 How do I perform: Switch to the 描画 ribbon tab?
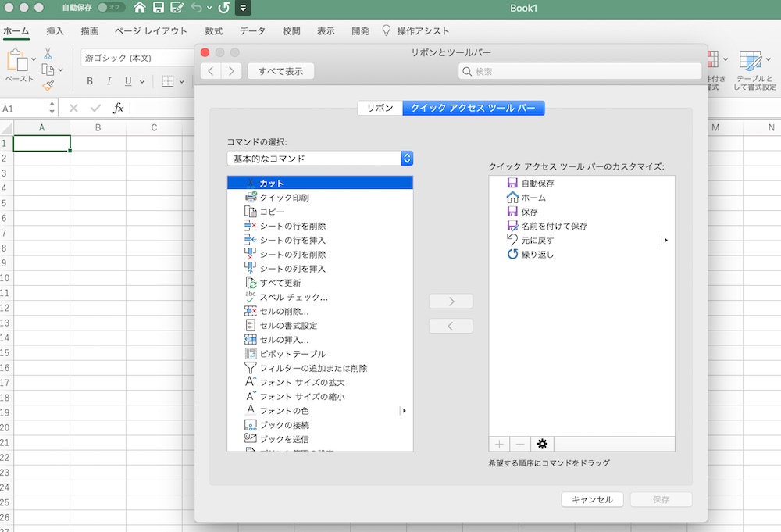90,31
